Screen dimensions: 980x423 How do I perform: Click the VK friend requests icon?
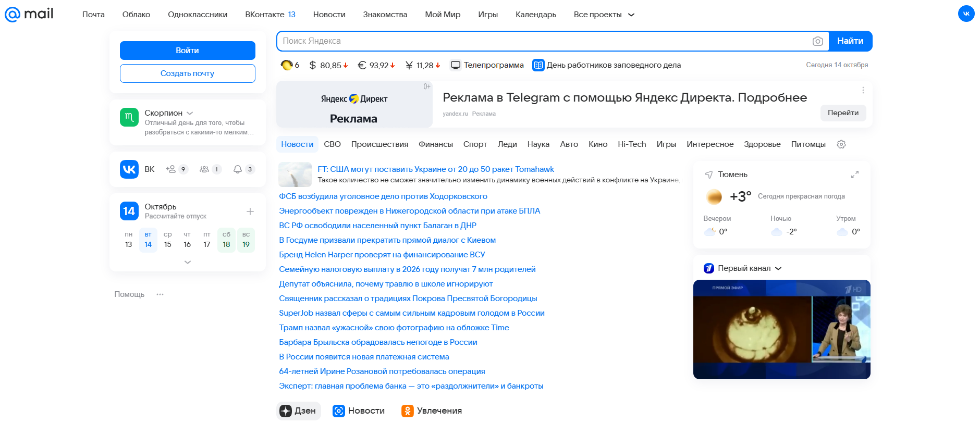pyautogui.click(x=171, y=169)
